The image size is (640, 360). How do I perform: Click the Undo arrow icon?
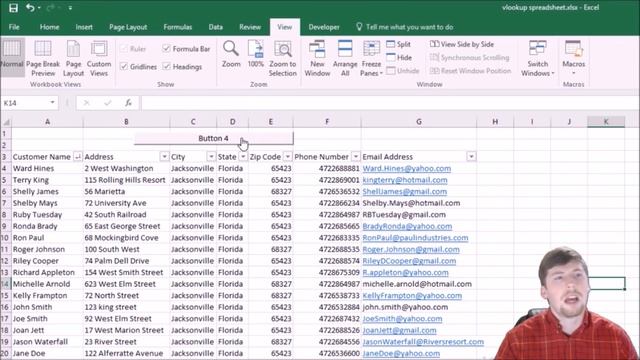click(30, 7)
